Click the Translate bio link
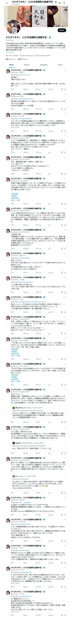 tap(10, 52)
